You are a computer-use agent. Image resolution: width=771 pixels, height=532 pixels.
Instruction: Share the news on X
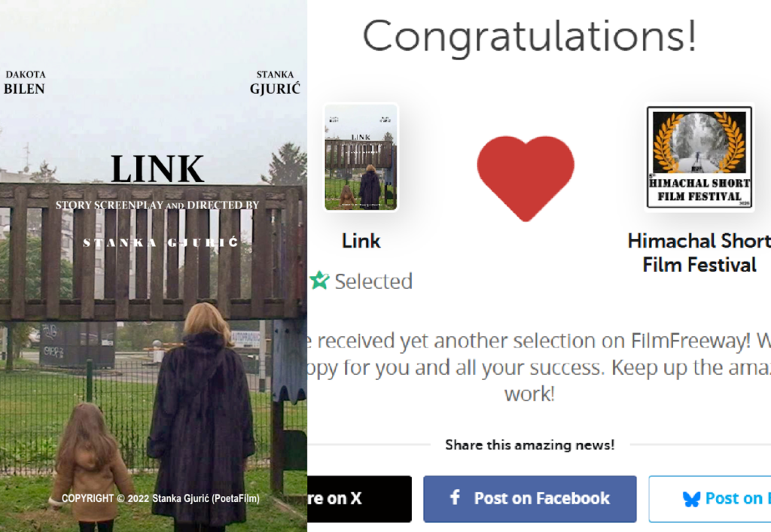[359, 499]
